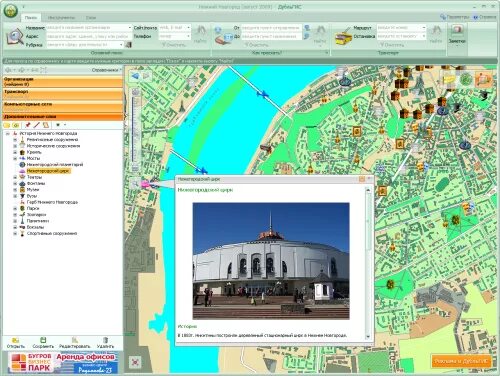This screenshot has width=500, height=376.
Task: Click the back arrow on the map
Action: tap(135, 76)
